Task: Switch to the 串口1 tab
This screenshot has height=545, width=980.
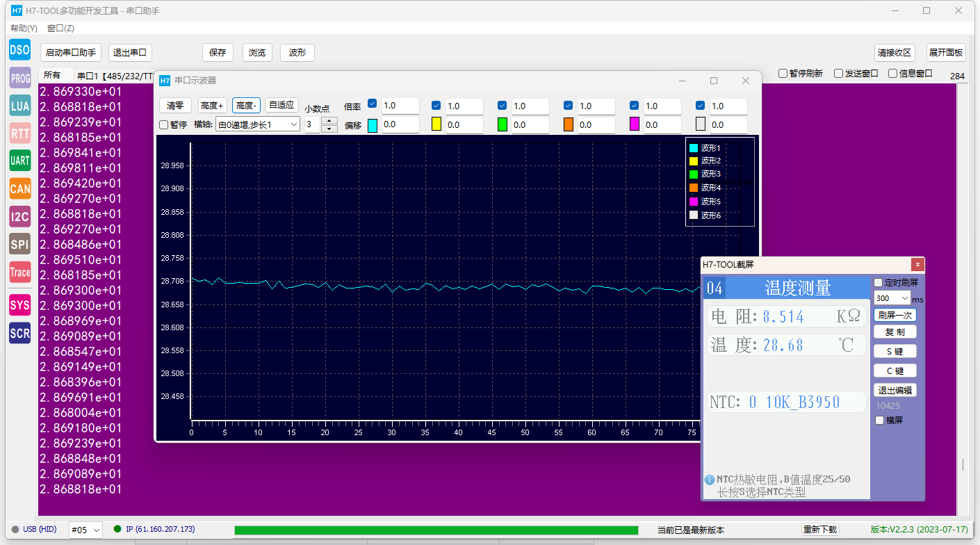Action: (115, 76)
